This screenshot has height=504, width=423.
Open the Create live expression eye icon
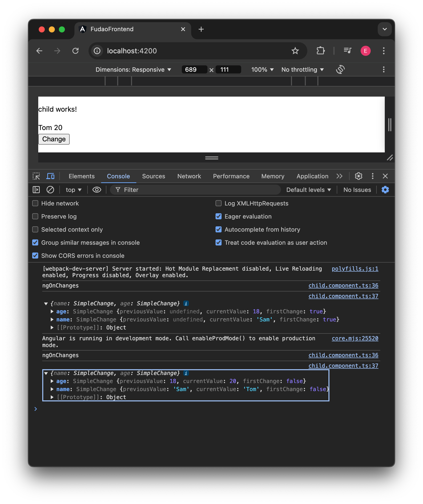coord(97,190)
